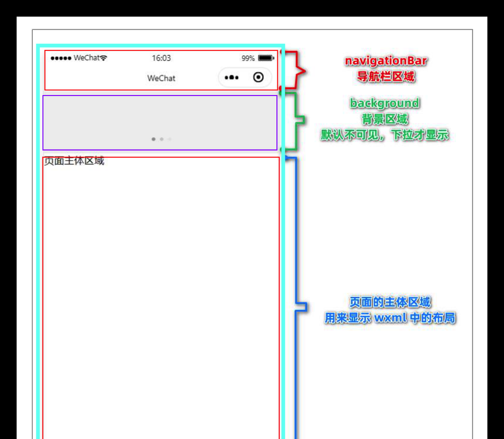Click the 16:03 clock in status bar

click(x=162, y=58)
